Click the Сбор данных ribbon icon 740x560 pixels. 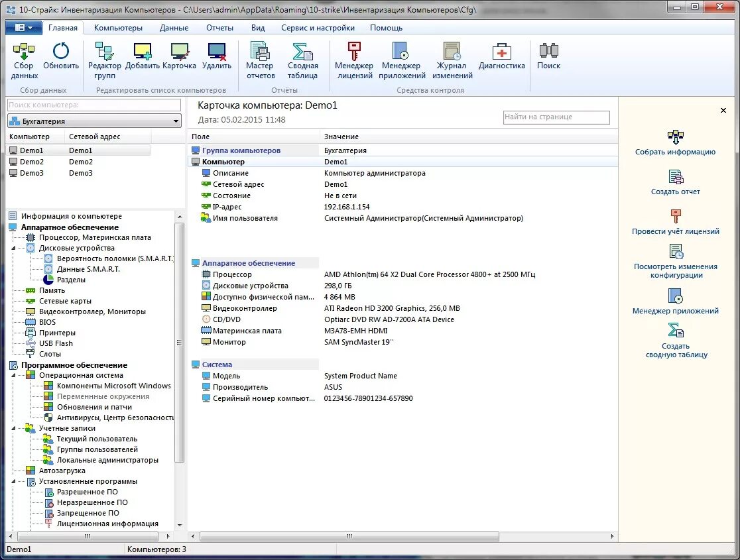(24, 61)
